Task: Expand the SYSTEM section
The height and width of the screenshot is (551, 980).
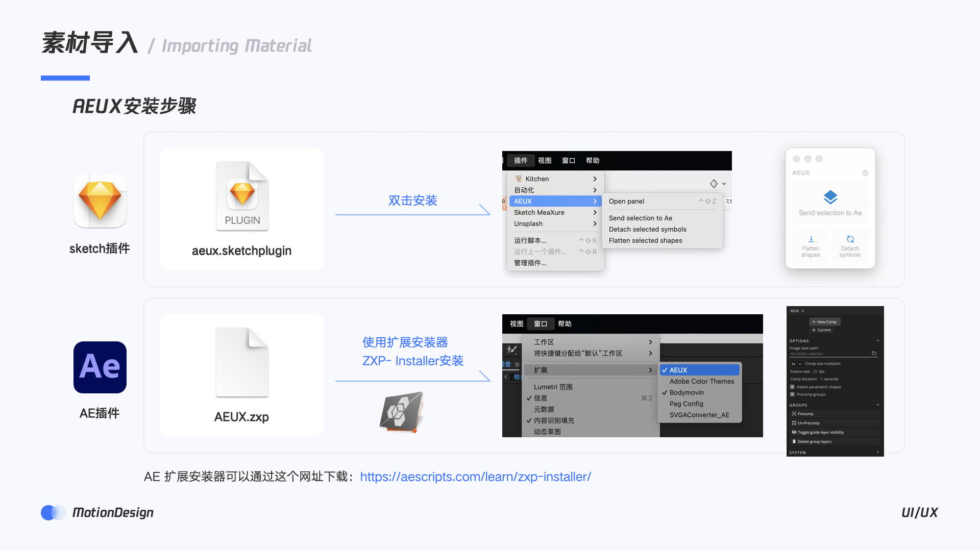Action: pos(877,453)
